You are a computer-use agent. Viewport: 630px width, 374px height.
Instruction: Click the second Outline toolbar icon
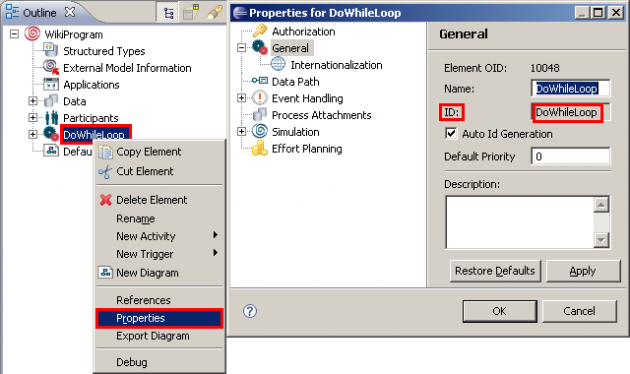191,12
